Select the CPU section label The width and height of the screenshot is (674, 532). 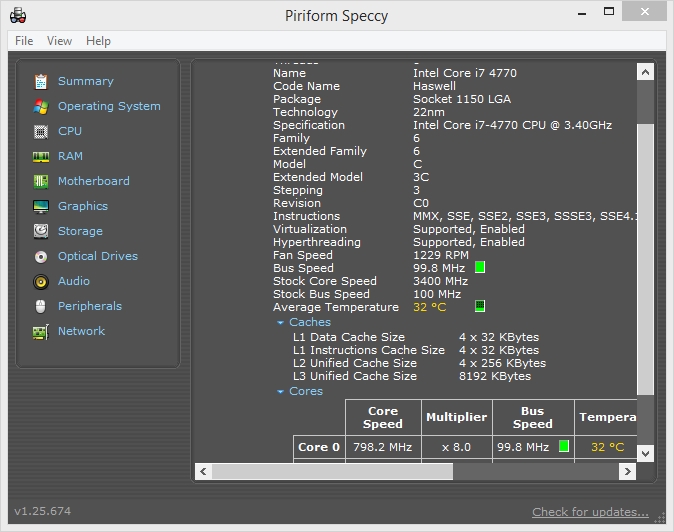pos(70,131)
